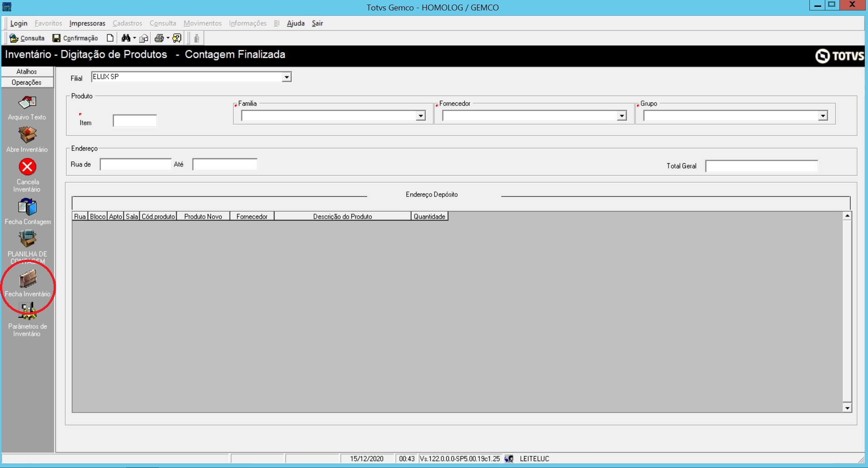Click the blank page new-document toolbar icon
Screen dimensions: 868x468
point(110,38)
